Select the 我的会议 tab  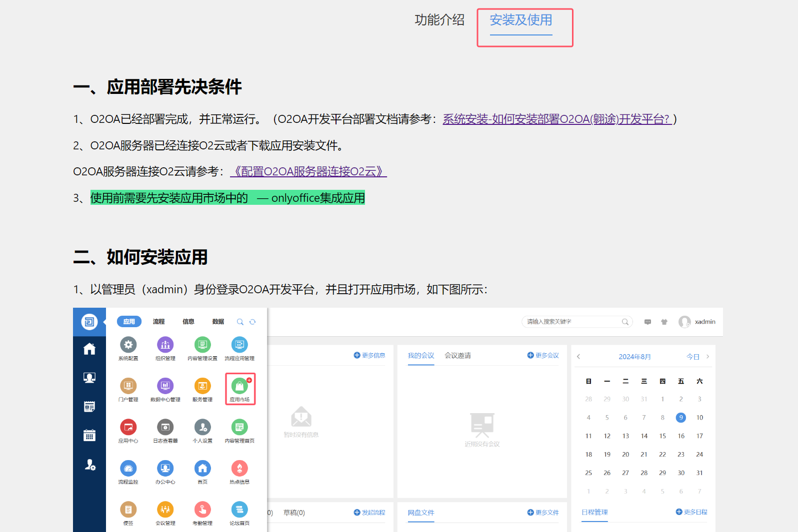point(421,356)
